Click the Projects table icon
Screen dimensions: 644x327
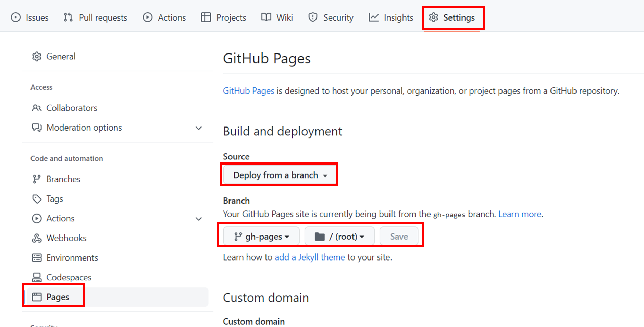click(x=206, y=17)
